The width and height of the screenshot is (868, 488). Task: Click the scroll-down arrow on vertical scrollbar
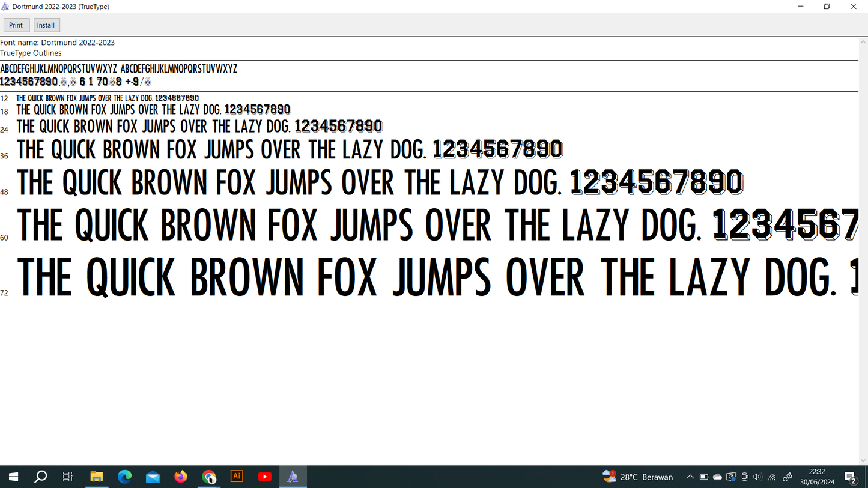click(x=863, y=460)
